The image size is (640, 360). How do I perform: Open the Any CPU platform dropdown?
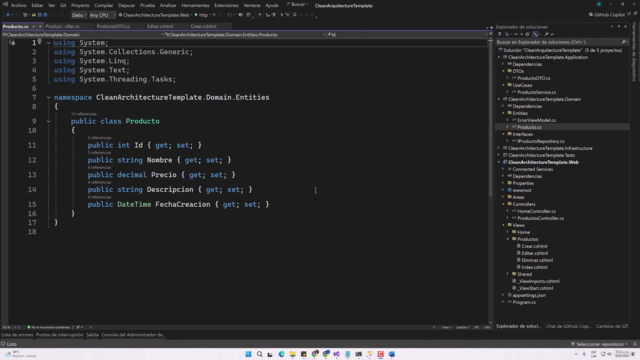tap(102, 15)
